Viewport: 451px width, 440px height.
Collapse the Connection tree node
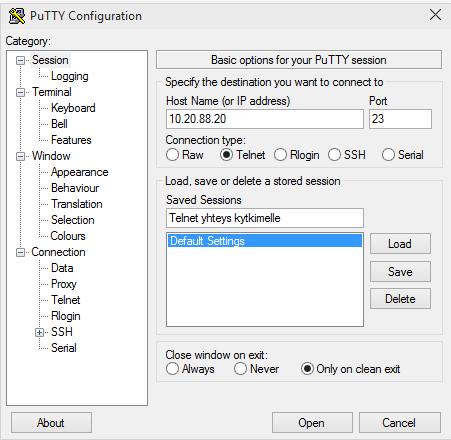pyautogui.click(x=20, y=252)
